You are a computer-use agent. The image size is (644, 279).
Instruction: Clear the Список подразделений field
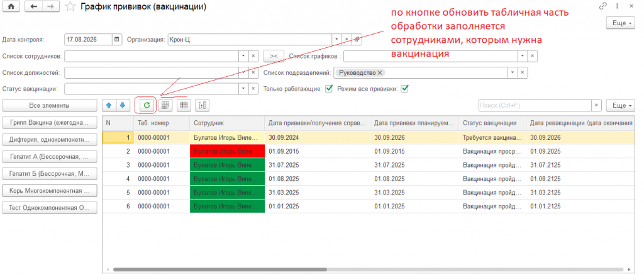[523, 73]
